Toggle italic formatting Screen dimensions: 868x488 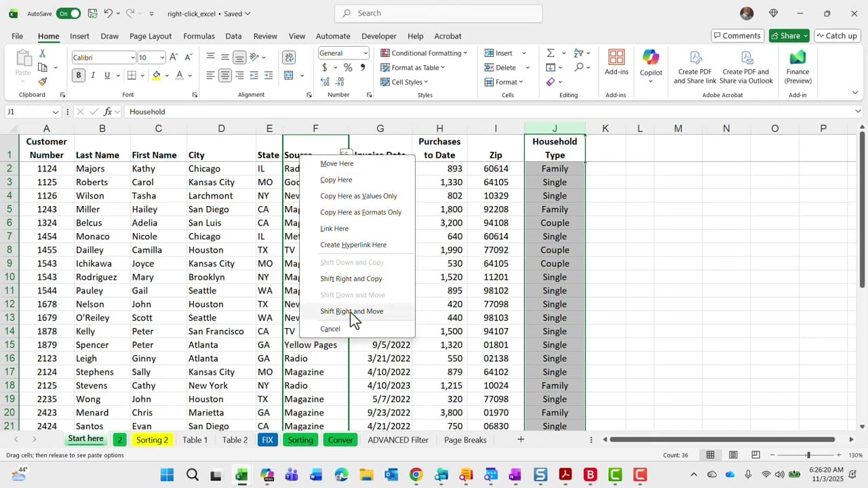[93, 75]
